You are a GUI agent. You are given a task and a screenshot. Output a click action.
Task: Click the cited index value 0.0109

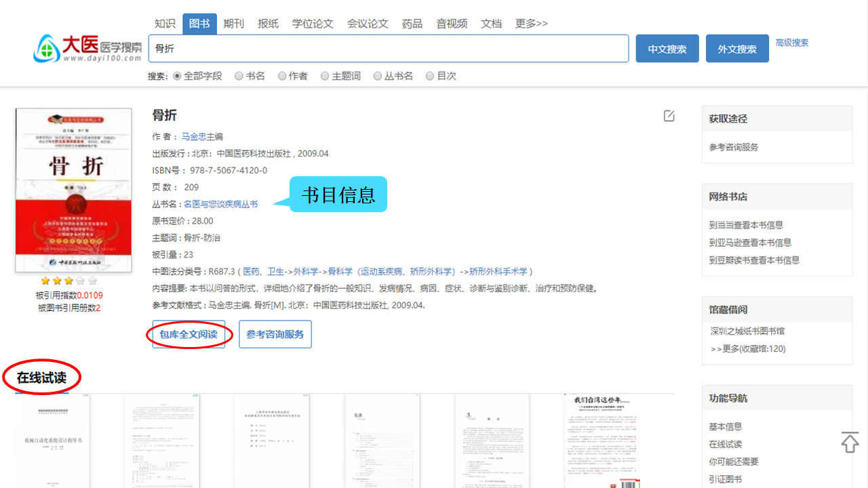point(90,296)
